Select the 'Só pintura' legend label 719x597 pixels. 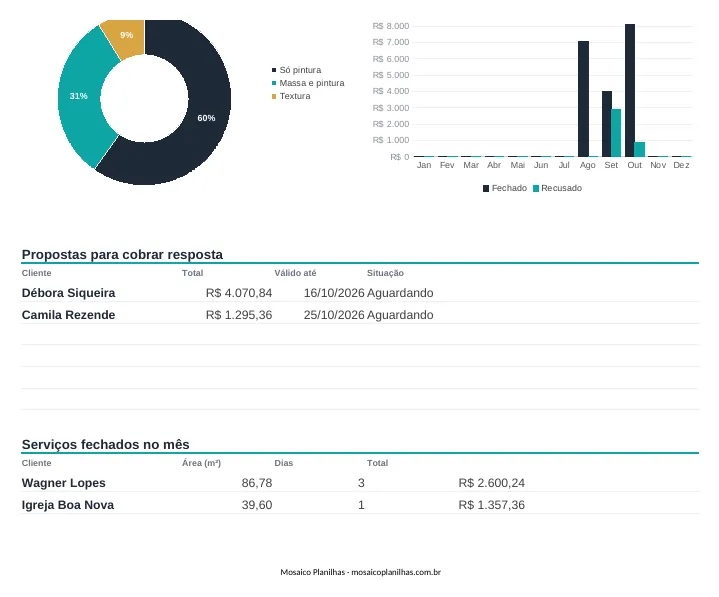[x=300, y=70]
